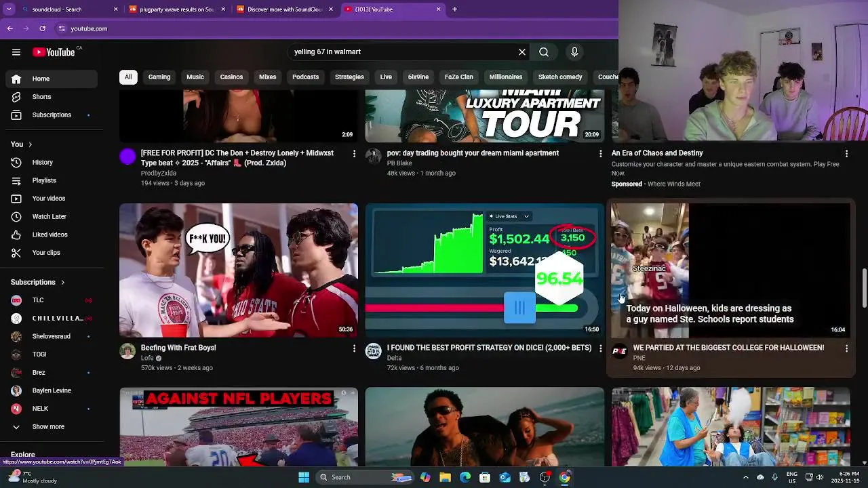
Task: Open the TLC channel subscription
Action: pyautogui.click(x=52, y=300)
